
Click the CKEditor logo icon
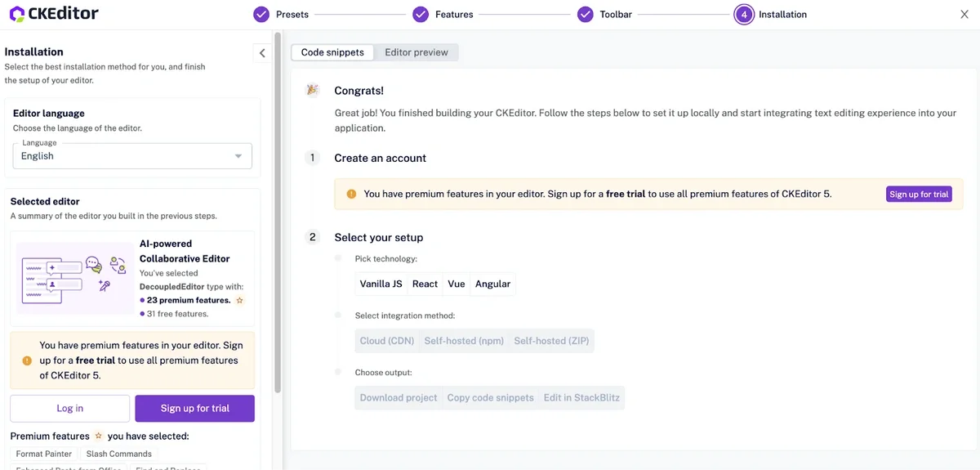coord(17,14)
